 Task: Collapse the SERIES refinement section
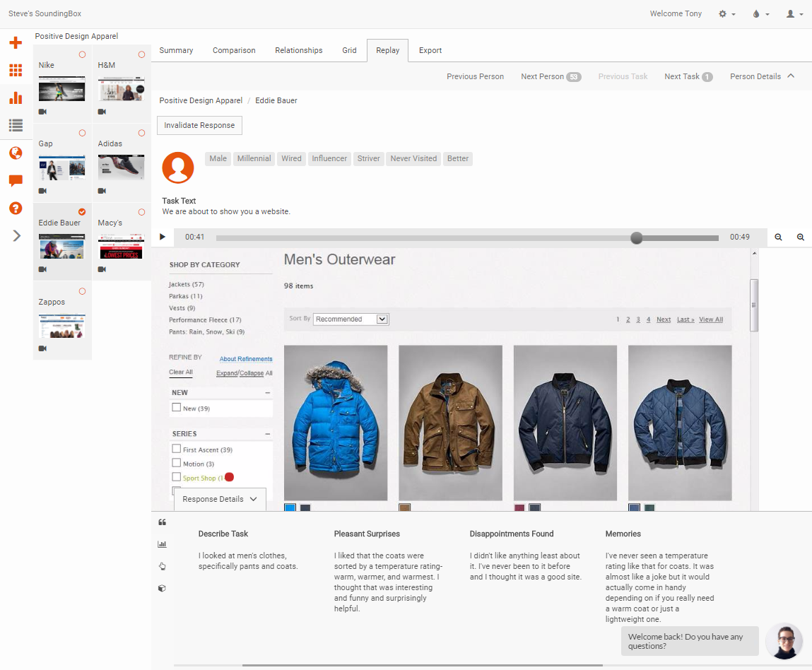click(268, 434)
